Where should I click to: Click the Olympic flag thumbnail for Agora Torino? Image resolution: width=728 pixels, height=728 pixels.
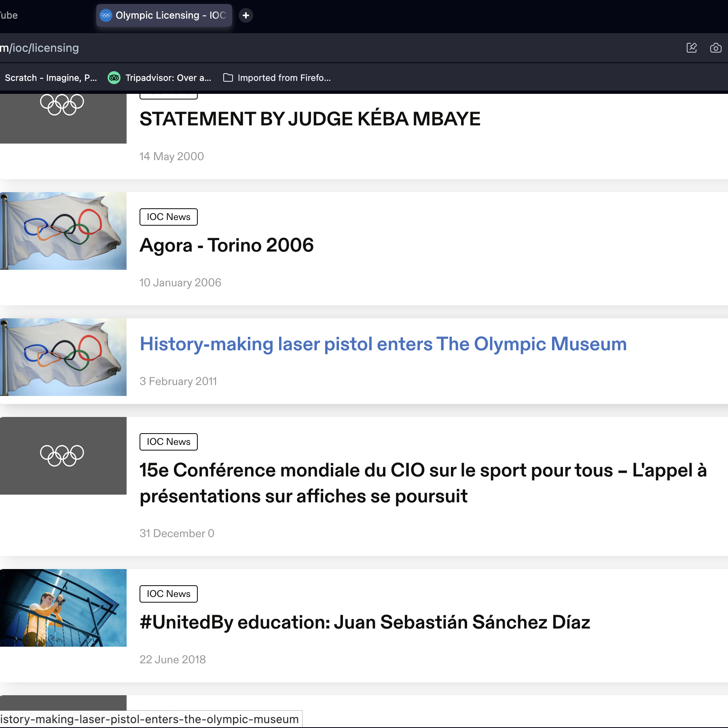[63, 231]
